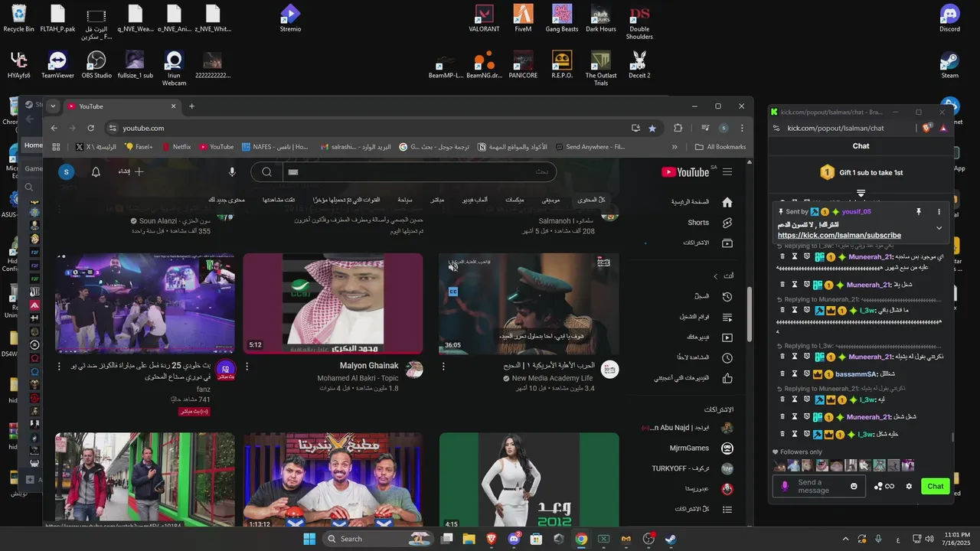The image size is (980, 551).
Task: Expand the Gift 1 sub leaderboard handle
Action: coord(861,194)
